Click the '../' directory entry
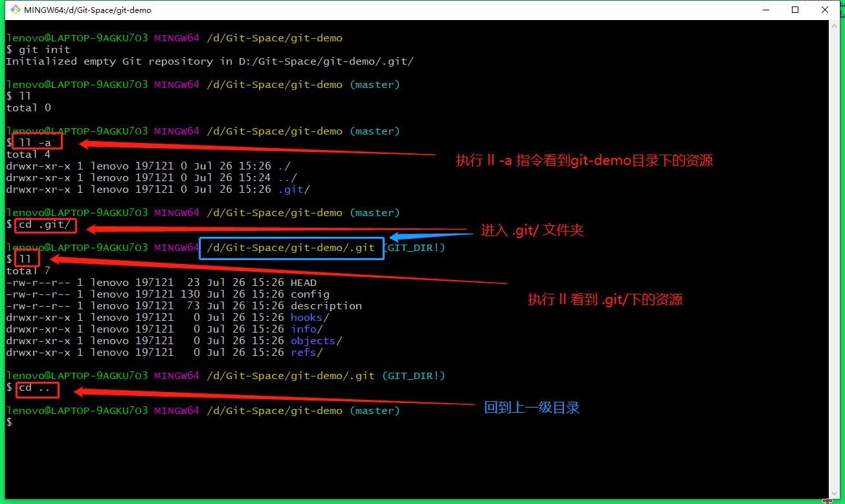 (287, 178)
